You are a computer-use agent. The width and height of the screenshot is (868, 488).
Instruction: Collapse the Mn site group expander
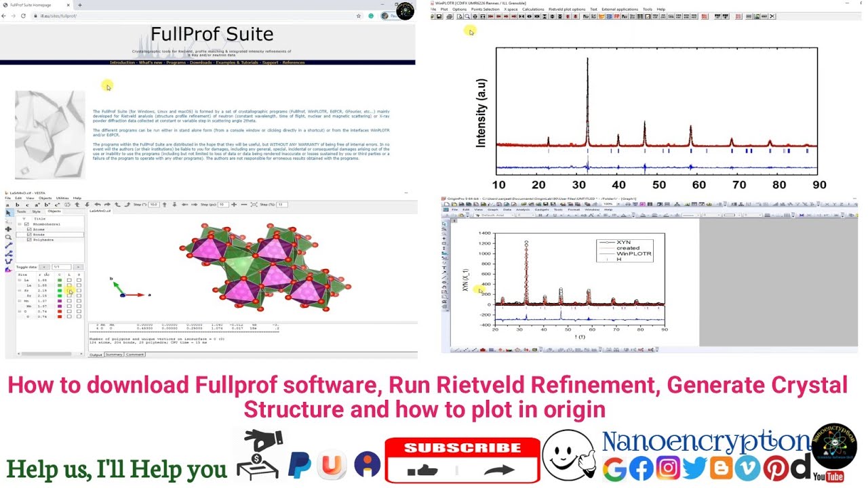(x=20, y=301)
